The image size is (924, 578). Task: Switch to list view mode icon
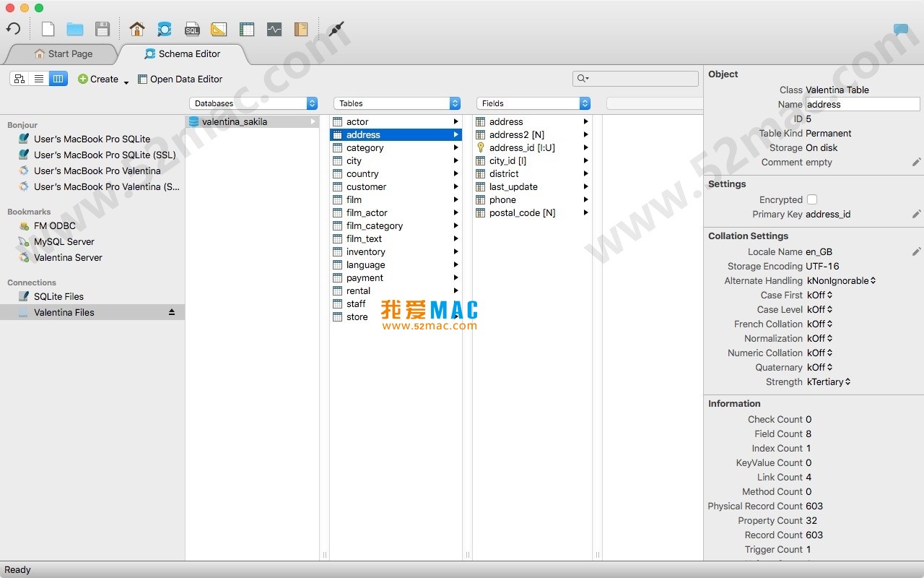point(39,79)
